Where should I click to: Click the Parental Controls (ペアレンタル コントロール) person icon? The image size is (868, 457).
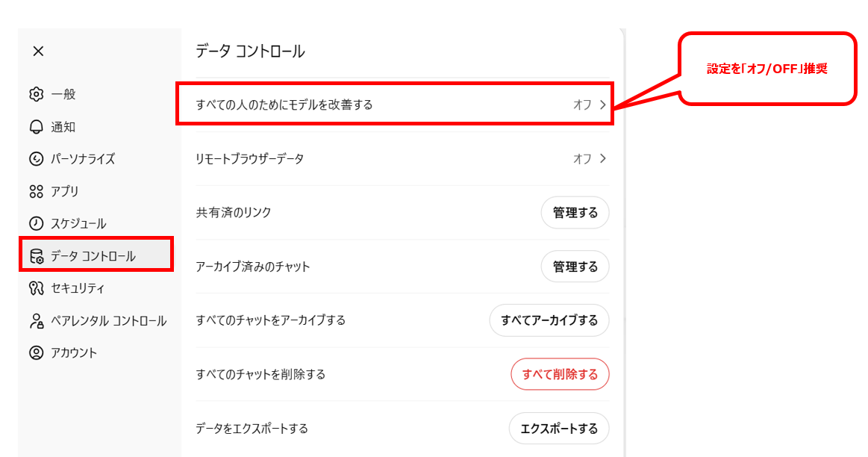tap(37, 321)
